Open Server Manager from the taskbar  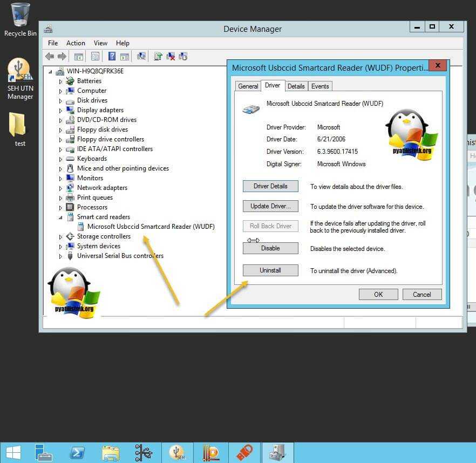pyautogui.click(x=43, y=452)
